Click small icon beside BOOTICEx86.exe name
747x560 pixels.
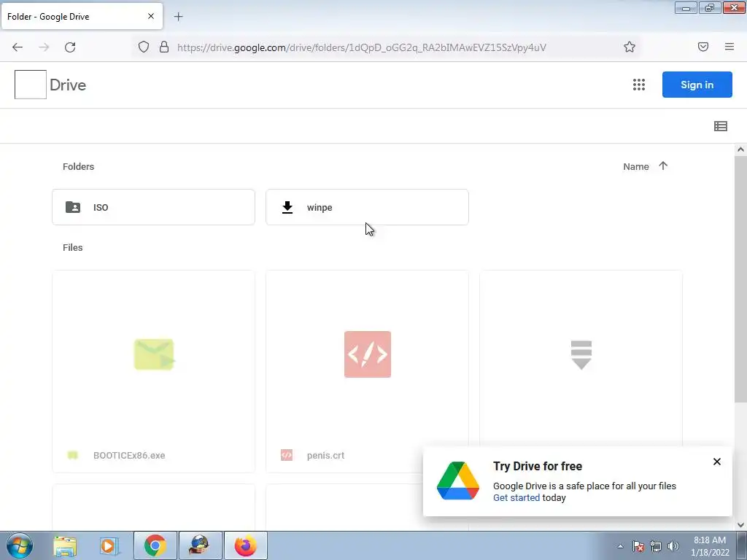click(x=72, y=455)
